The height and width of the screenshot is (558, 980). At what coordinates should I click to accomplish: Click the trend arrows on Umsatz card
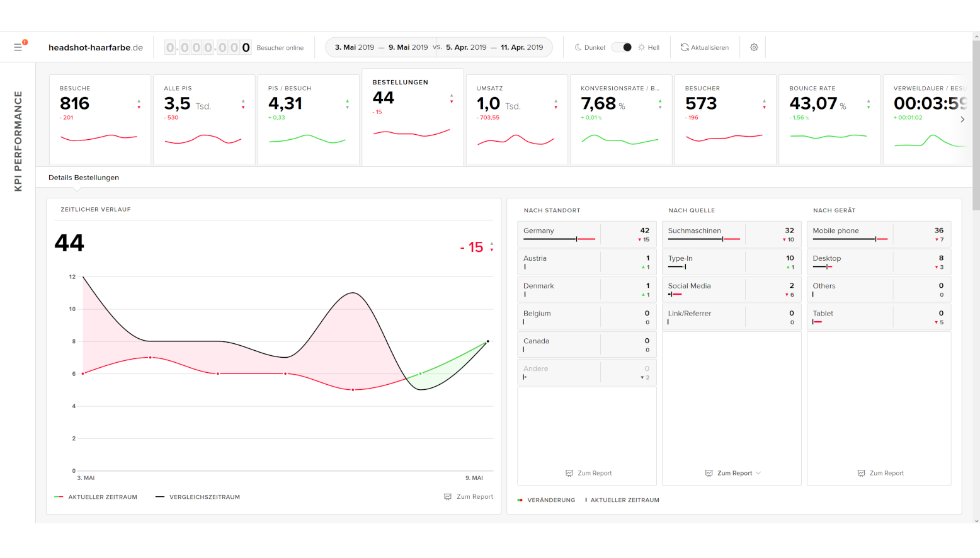pos(556,104)
